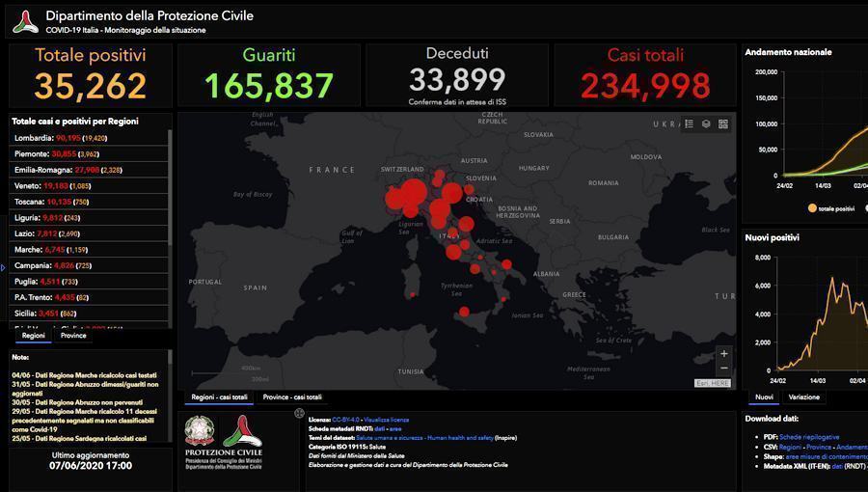Switch to the Variazione chart tab
Screen dimensions: 868x492
[803, 397]
